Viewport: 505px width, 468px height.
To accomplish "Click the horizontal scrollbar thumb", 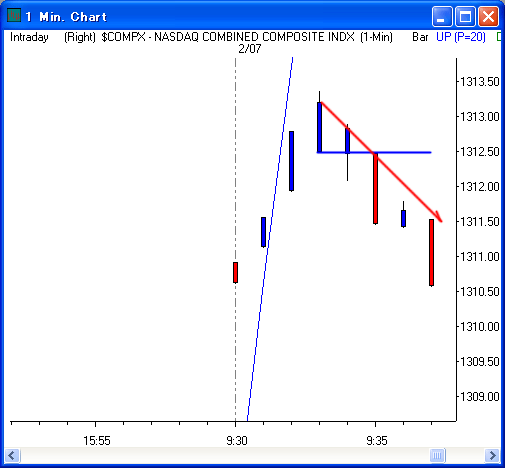I will 438,455.
